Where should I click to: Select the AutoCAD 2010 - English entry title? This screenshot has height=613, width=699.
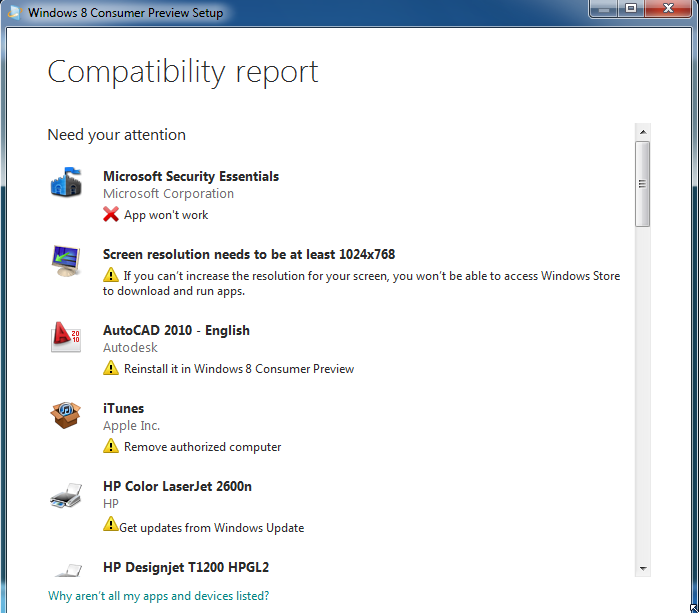(x=176, y=330)
